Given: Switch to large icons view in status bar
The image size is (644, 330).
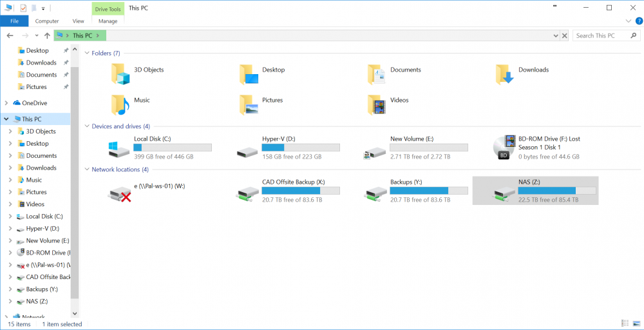Looking at the screenshot, I should [636, 324].
